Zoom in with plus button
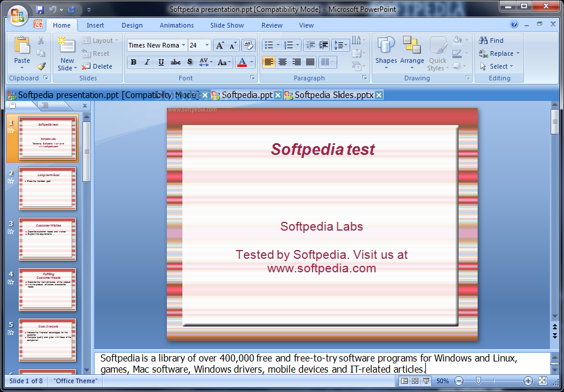The width and height of the screenshot is (564, 392). [x=528, y=381]
